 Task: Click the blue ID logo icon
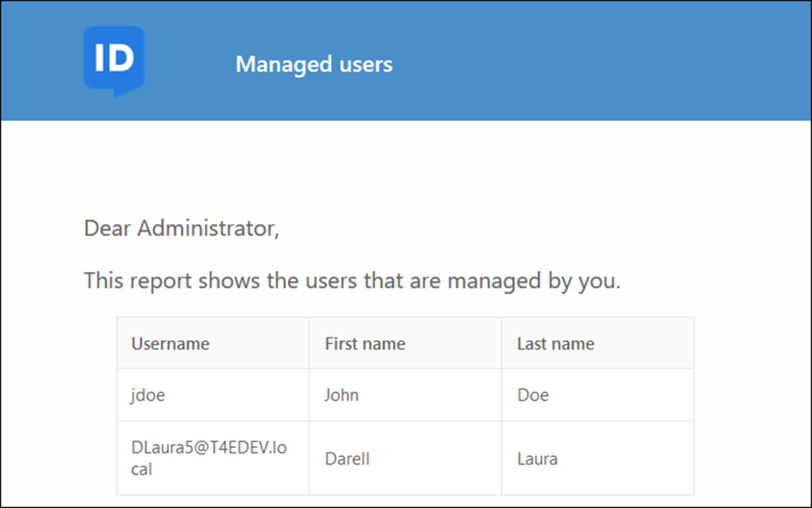click(114, 61)
